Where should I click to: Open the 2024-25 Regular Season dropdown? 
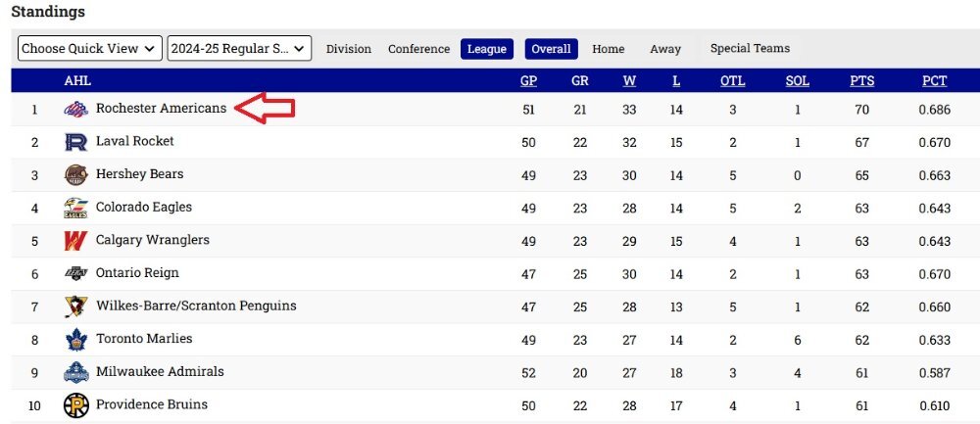(x=239, y=48)
